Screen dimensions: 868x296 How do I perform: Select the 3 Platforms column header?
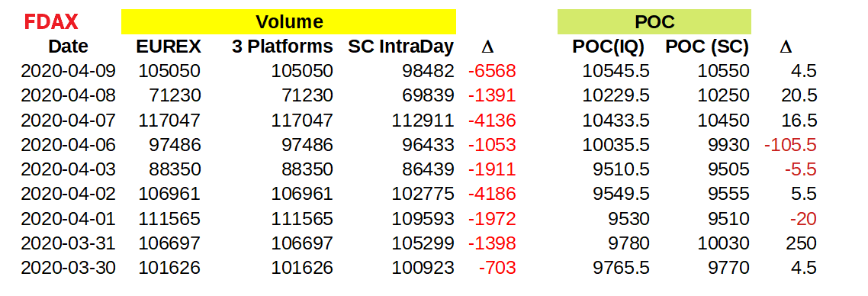click(282, 47)
